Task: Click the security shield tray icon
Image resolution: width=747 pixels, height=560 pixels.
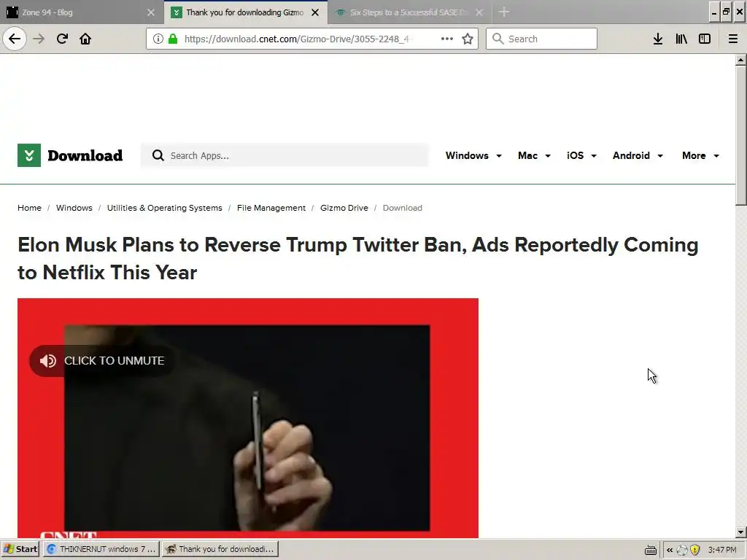Action: tap(694, 550)
